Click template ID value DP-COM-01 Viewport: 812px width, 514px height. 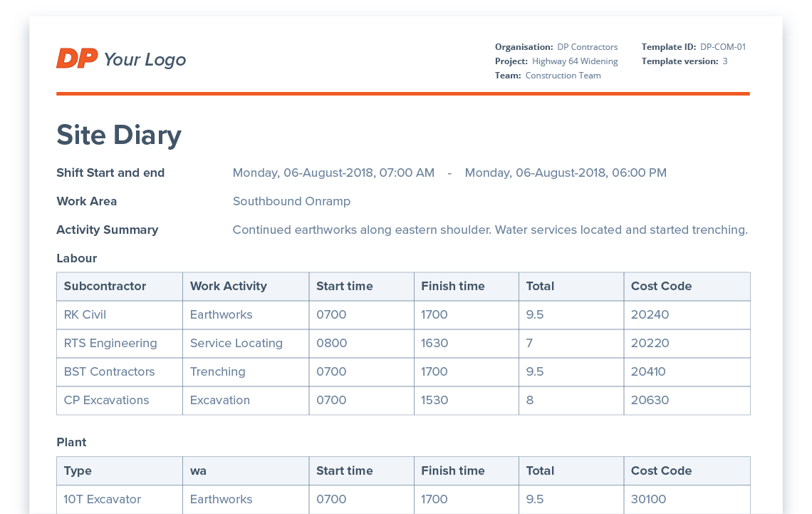723,46
